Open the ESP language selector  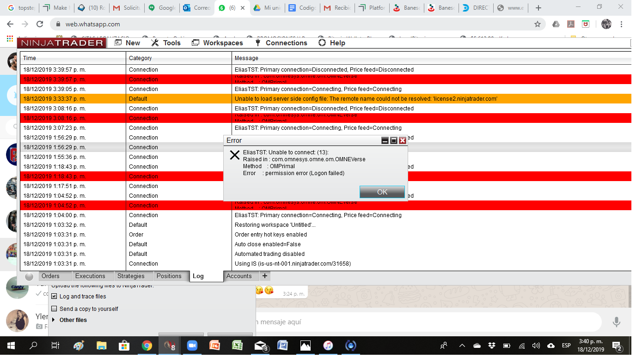coord(566,346)
